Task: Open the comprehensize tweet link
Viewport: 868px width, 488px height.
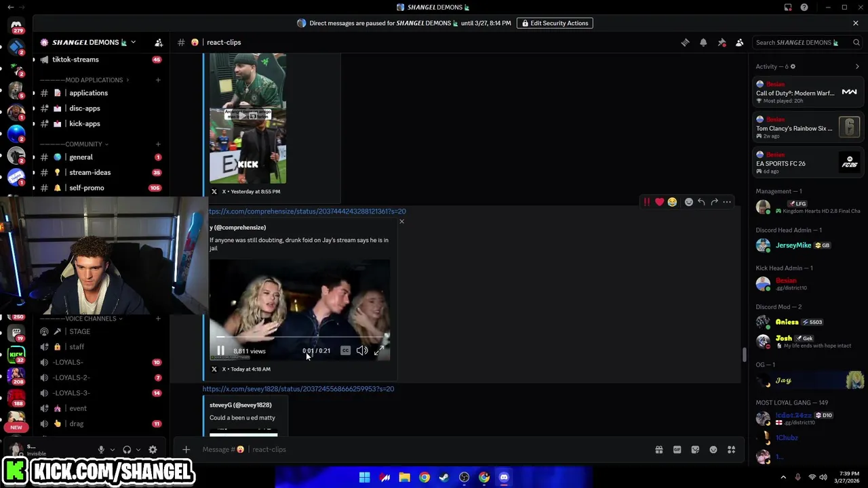Action: tap(307, 211)
